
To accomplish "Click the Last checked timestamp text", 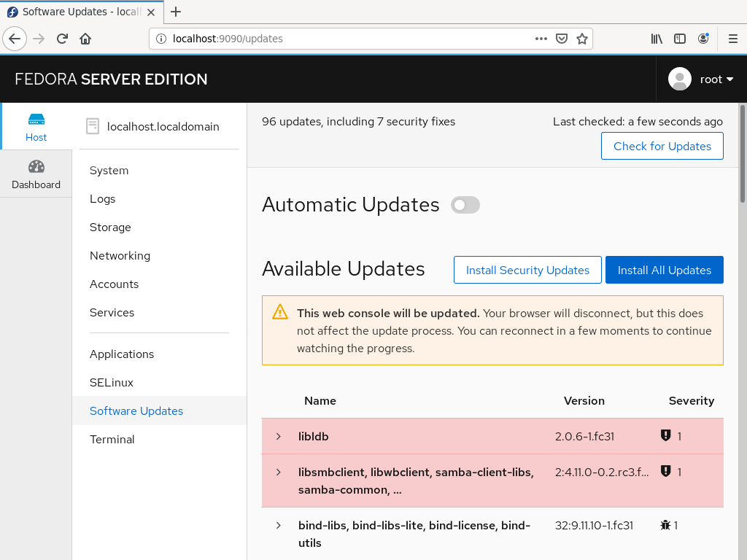I will (x=638, y=122).
